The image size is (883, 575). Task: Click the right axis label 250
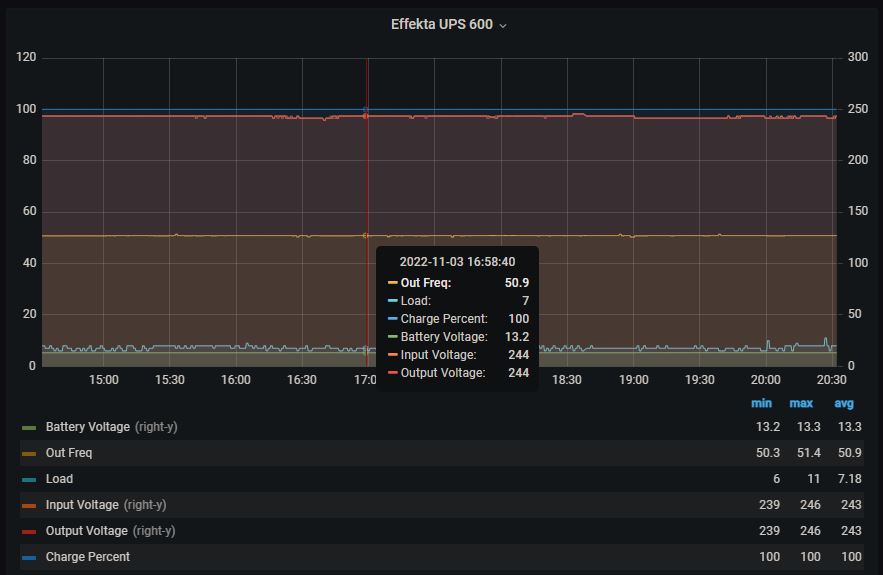click(x=858, y=109)
